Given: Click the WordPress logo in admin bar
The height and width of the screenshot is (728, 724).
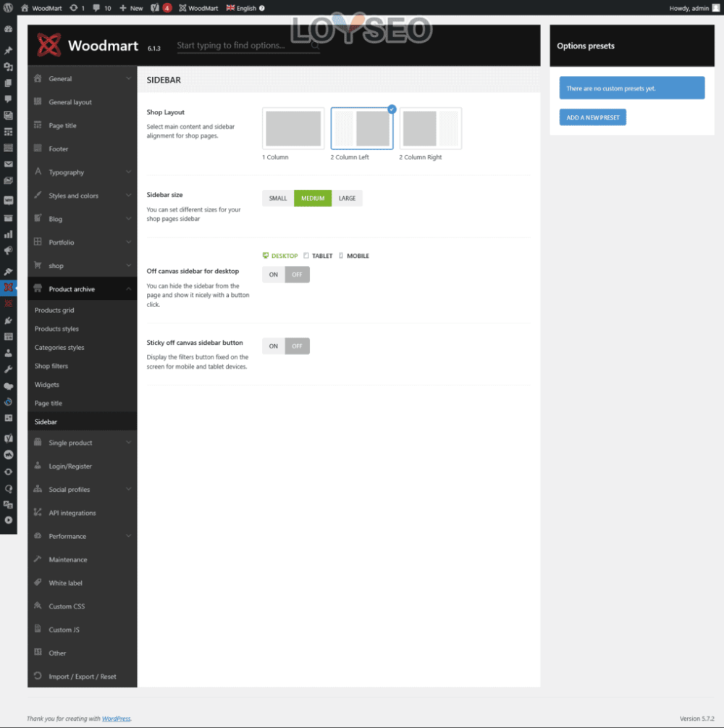Looking at the screenshot, I should tap(8, 8).
